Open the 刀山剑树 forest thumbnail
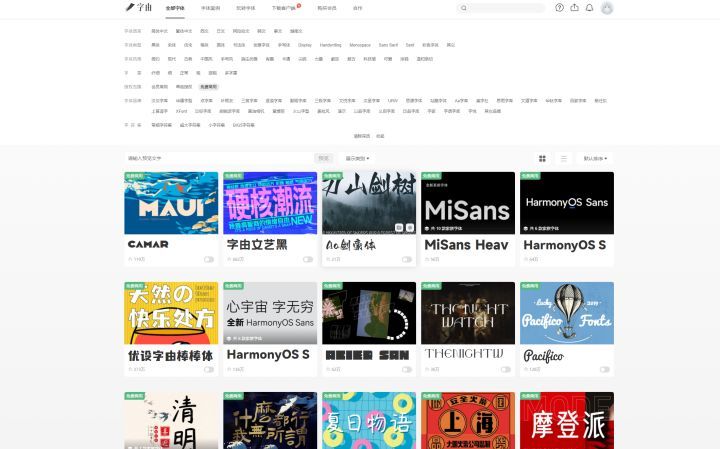 tap(369, 203)
